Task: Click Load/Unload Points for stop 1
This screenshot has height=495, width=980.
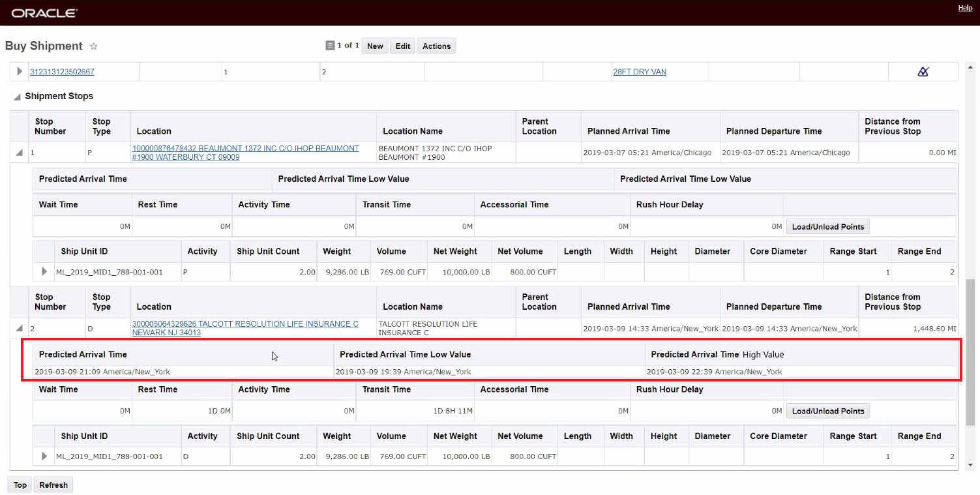Action: pos(827,227)
